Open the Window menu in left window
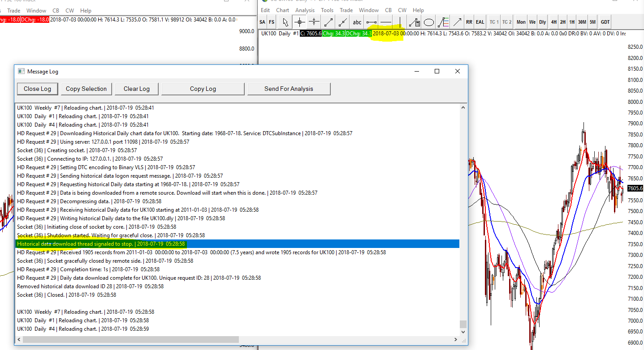The width and height of the screenshot is (644, 350). click(36, 10)
